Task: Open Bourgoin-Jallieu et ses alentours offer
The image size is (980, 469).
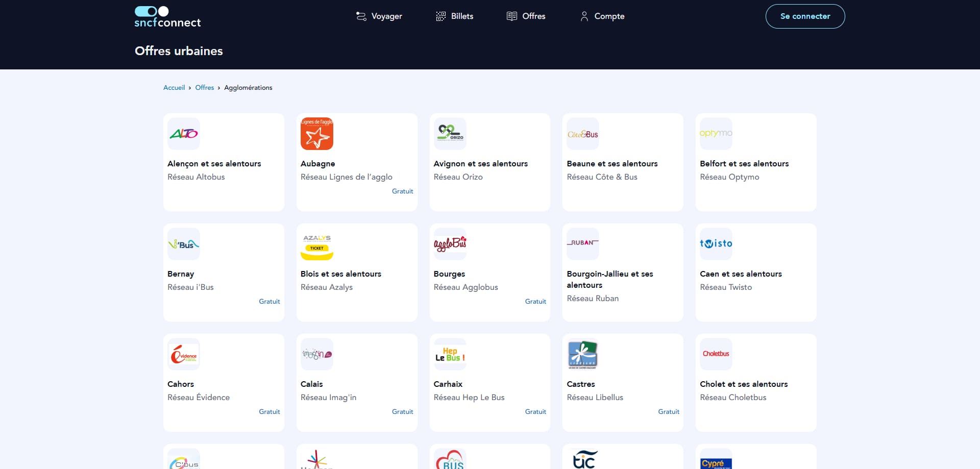Action: coord(623,273)
